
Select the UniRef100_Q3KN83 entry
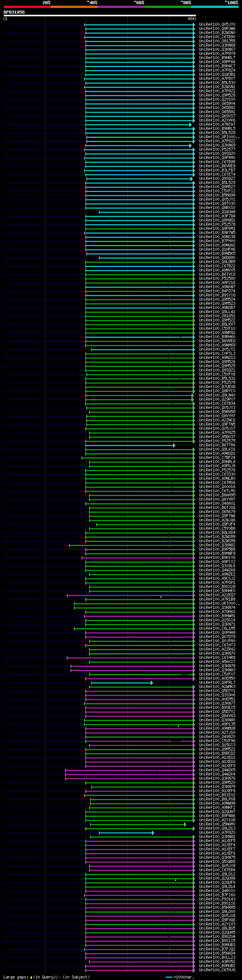[217, 670]
